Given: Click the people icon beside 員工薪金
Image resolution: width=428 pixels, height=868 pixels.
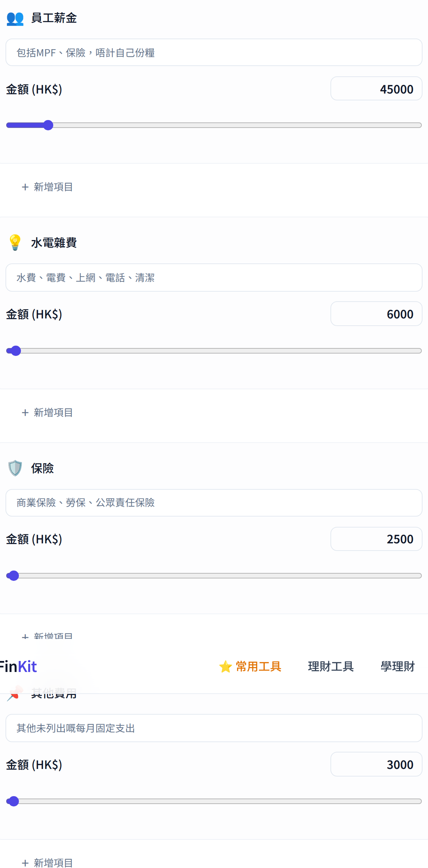Looking at the screenshot, I should click(x=15, y=18).
